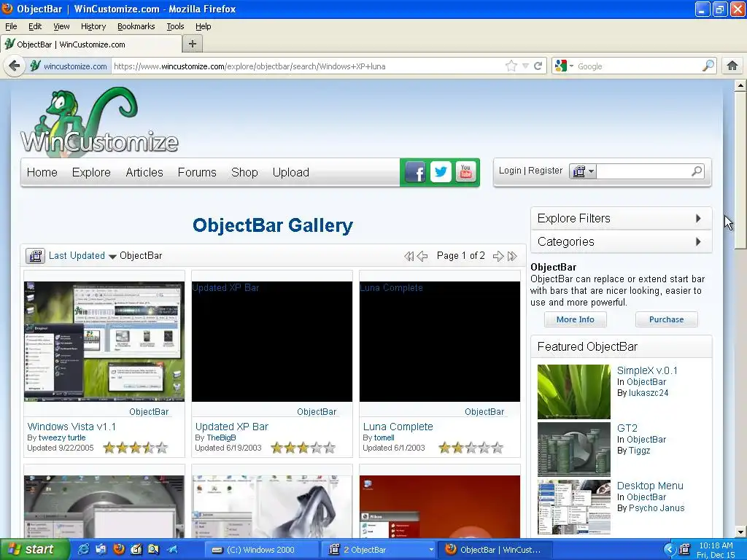Open the Updated XP Bar black thumbnail

(272, 341)
